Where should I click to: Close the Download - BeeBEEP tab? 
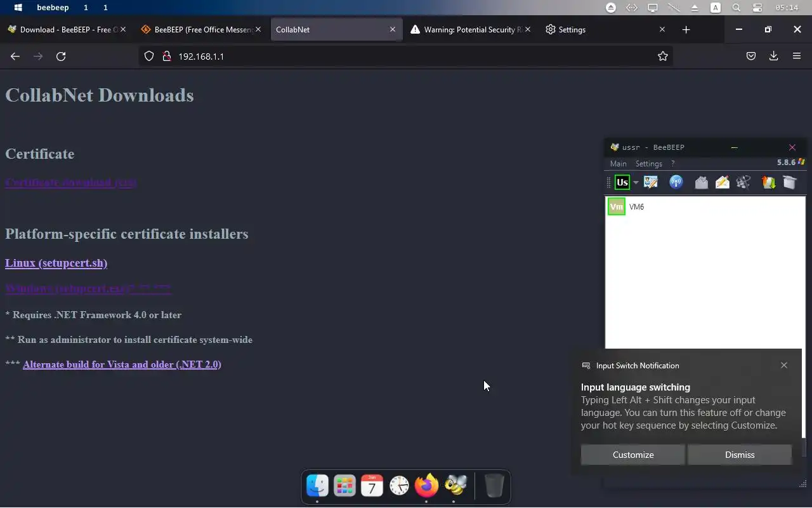123,30
